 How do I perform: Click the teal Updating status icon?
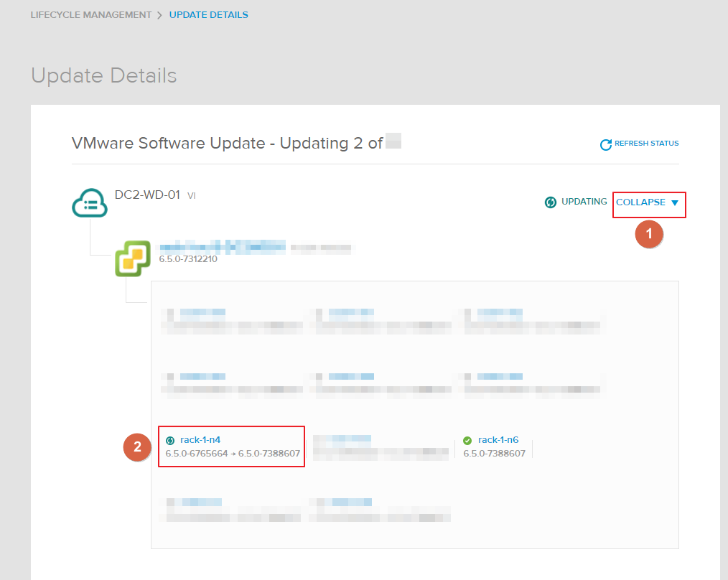551,202
